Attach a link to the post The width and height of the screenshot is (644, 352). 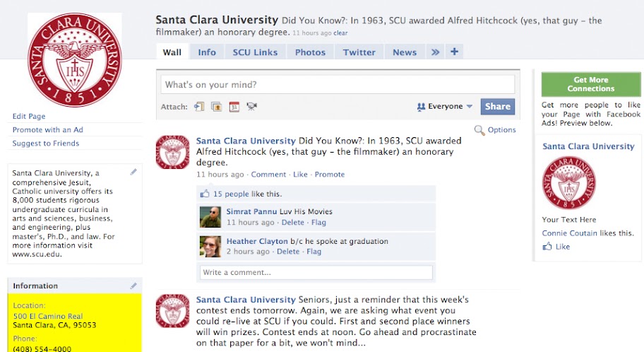coord(199,107)
